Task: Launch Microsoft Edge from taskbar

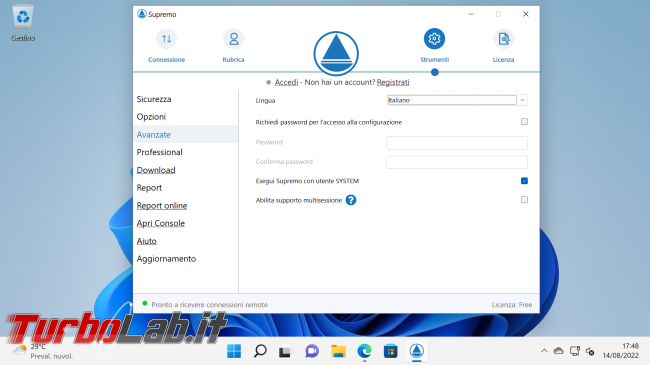Action: coord(364,351)
